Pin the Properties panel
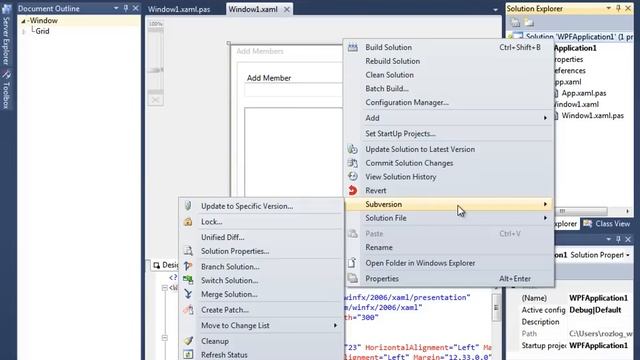 point(618,239)
